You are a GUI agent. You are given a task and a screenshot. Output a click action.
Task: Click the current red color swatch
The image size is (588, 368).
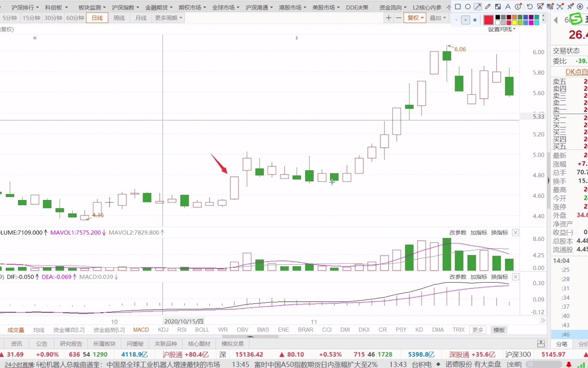pos(488,20)
